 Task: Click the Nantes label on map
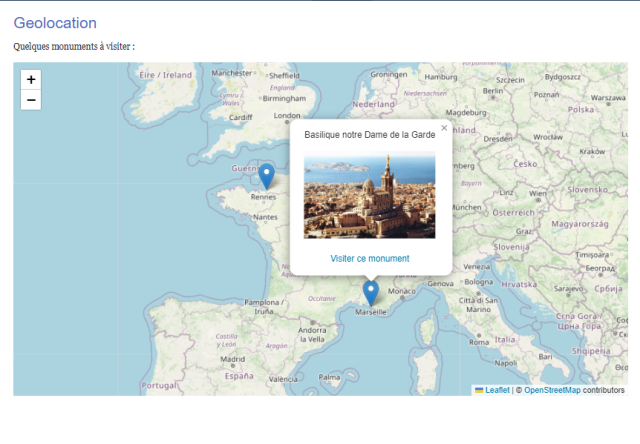click(265, 217)
